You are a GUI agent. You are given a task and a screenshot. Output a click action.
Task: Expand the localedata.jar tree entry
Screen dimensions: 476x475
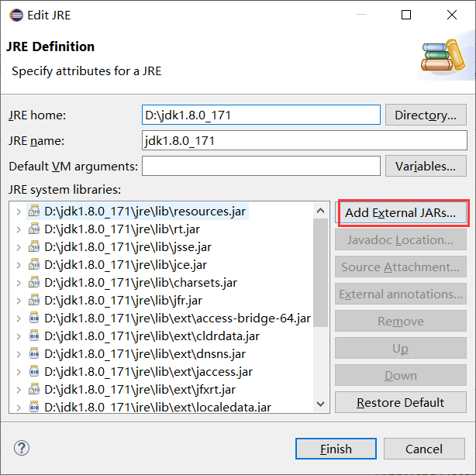click(19, 407)
